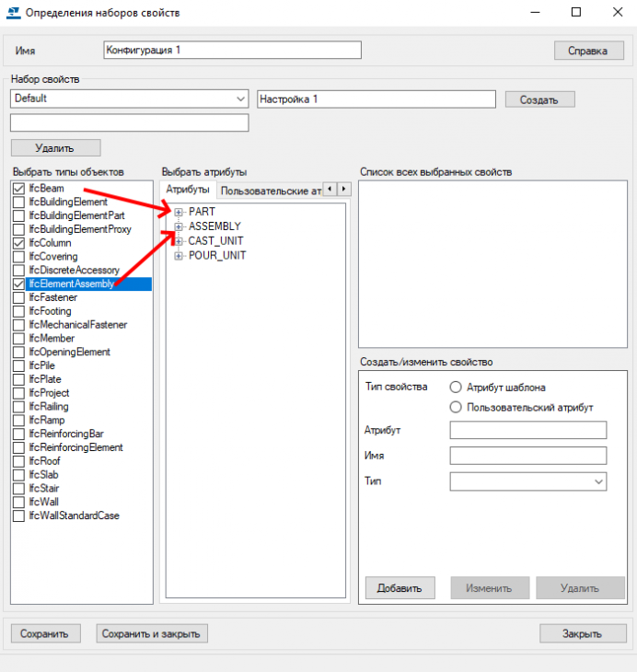Click the Закрыть button

pos(583,633)
